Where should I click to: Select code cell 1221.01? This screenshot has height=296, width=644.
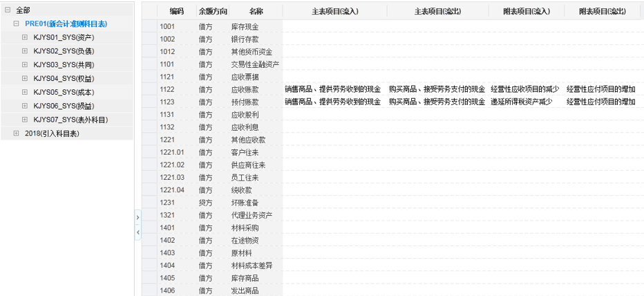coord(177,152)
